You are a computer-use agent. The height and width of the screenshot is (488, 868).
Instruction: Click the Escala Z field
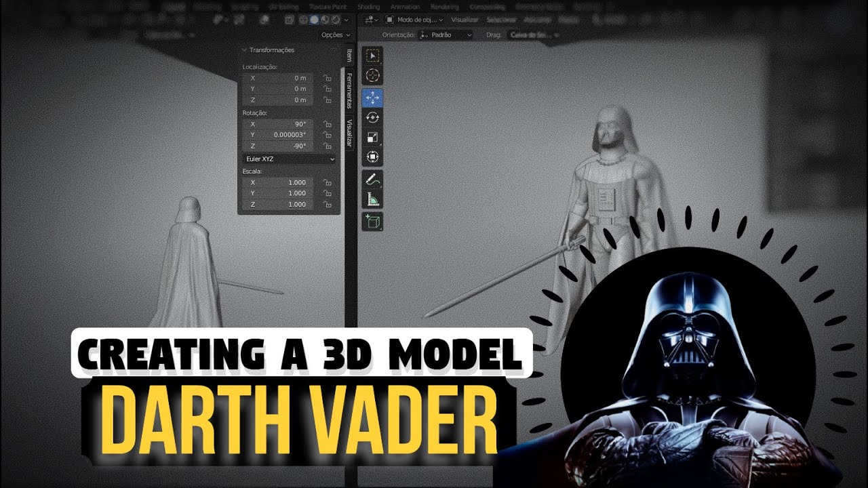click(278, 204)
